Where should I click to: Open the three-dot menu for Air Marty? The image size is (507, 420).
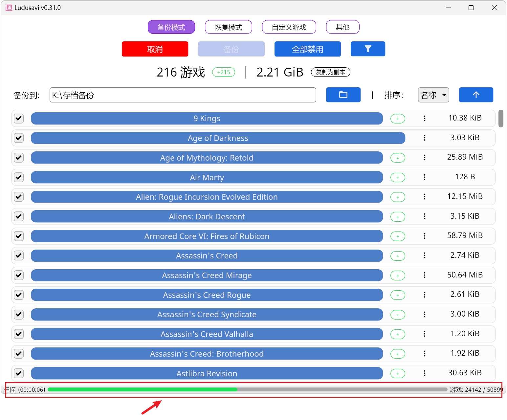(x=425, y=177)
